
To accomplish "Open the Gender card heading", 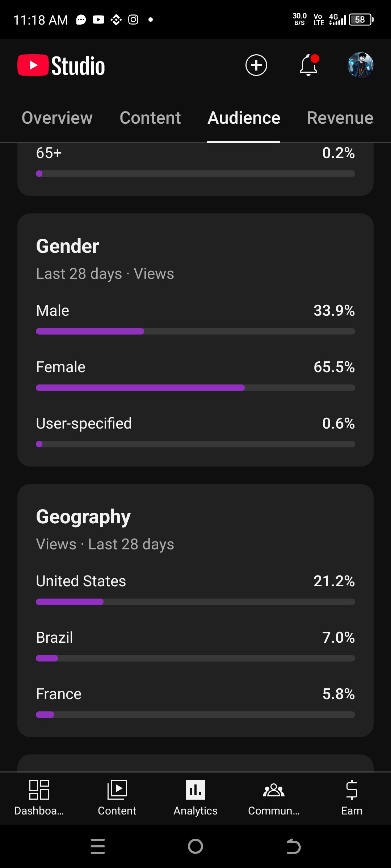I will click(68, 246).
